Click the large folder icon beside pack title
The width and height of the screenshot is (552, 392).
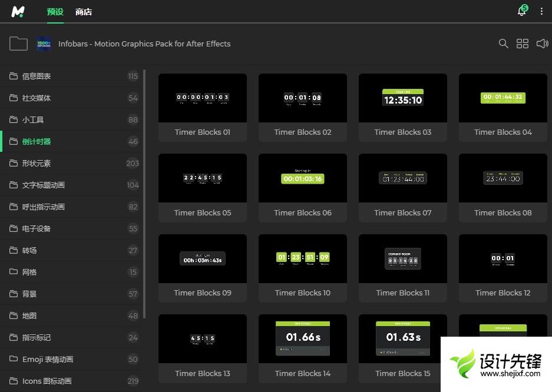click(x=18, y=44)
